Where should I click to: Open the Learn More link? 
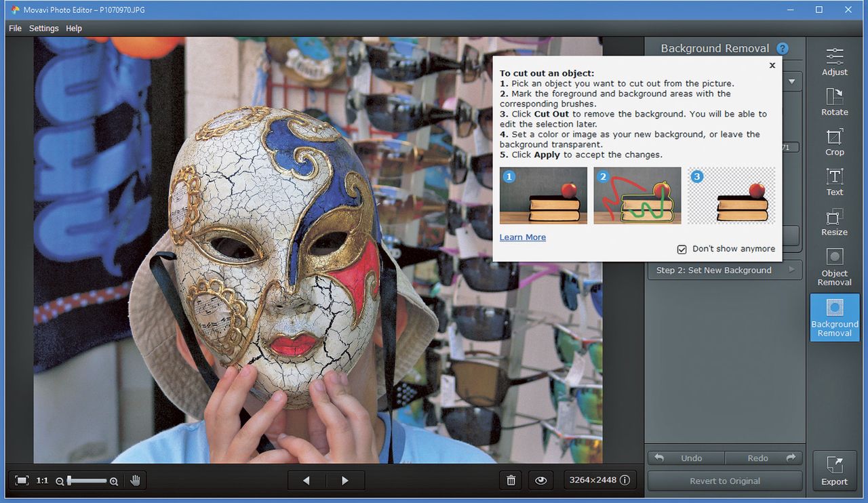[x=522, y=237]
